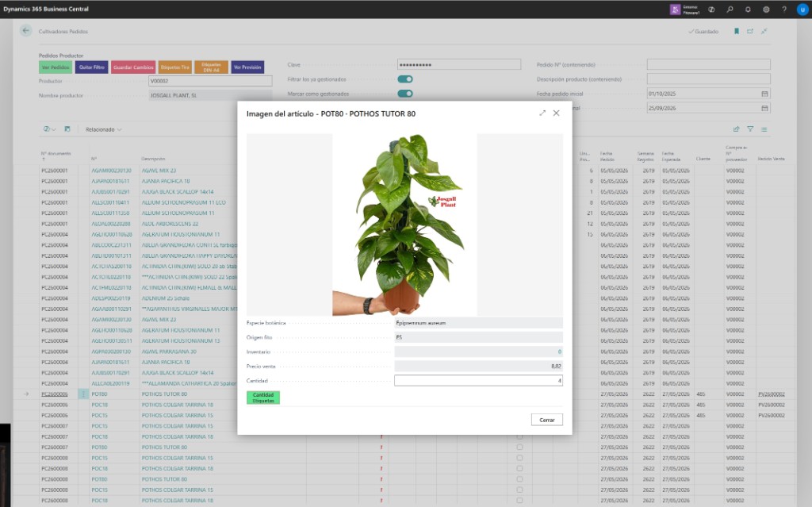The width and height of the screenshot is (812, 507).
Task: Open calendar for the 25/09/2026 date field
Action: point(764,109)
